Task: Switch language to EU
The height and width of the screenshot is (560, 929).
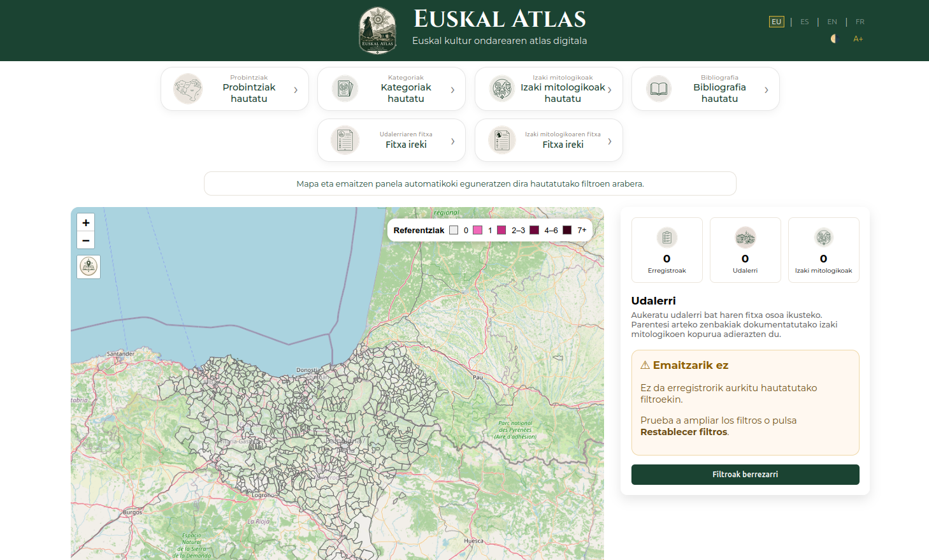Action: [x=776, y=22]
